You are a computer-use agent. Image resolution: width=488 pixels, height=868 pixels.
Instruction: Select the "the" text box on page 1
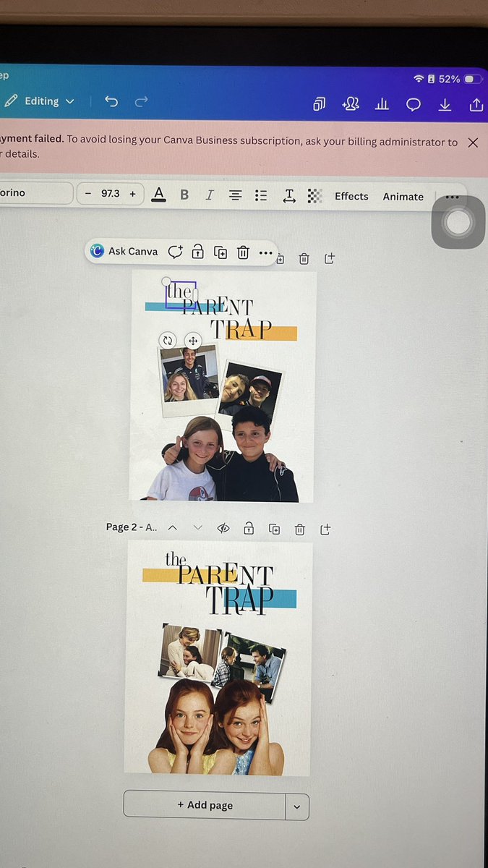coord(181,294)
